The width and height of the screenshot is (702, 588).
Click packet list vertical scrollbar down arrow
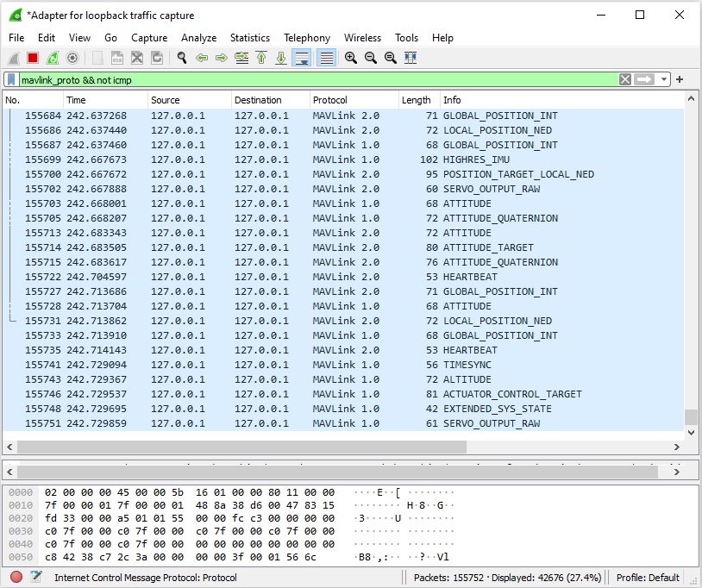(691, 433)
